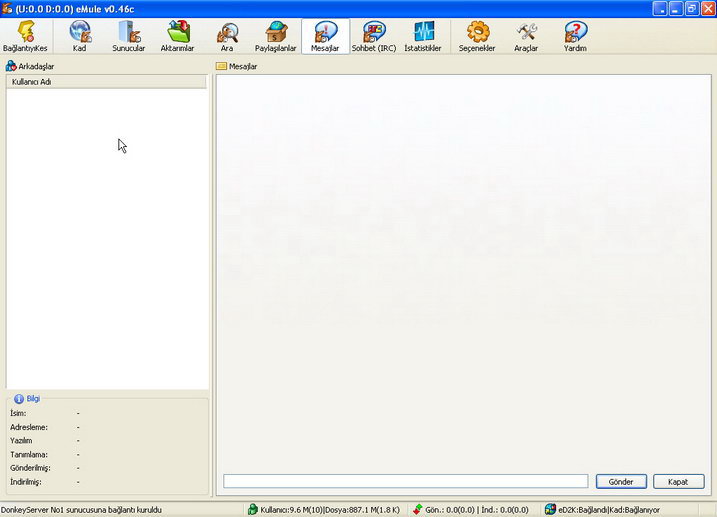Open the Paylaşılanlar shared files icon
Screen dimensions: 717x517
pyautogui.click(x=276, y=32)
